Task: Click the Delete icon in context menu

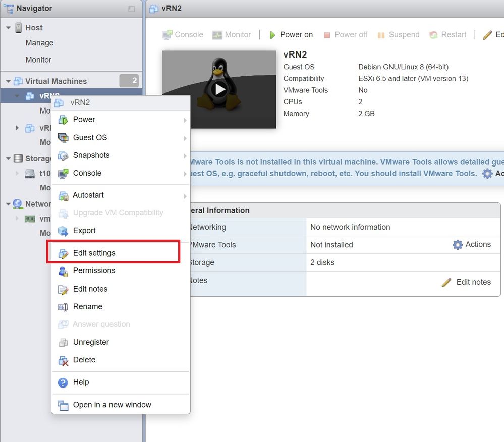Action: click(63, 360)
